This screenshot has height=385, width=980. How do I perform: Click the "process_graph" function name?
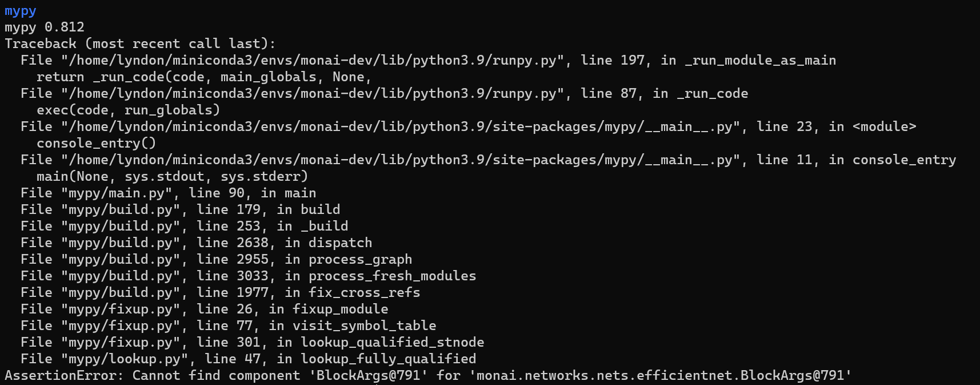click(360, 260)
